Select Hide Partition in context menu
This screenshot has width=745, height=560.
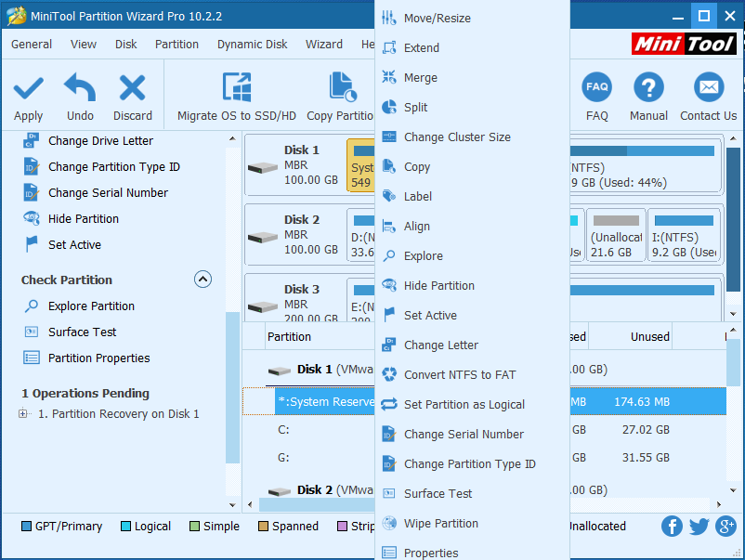click(472, 285)
